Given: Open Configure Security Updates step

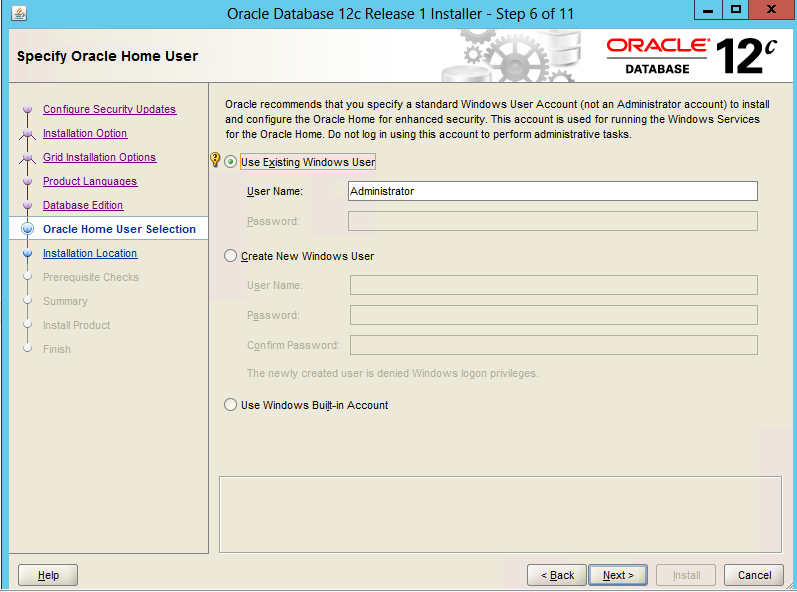Looking at the screenshot, I should pos(109,110).
